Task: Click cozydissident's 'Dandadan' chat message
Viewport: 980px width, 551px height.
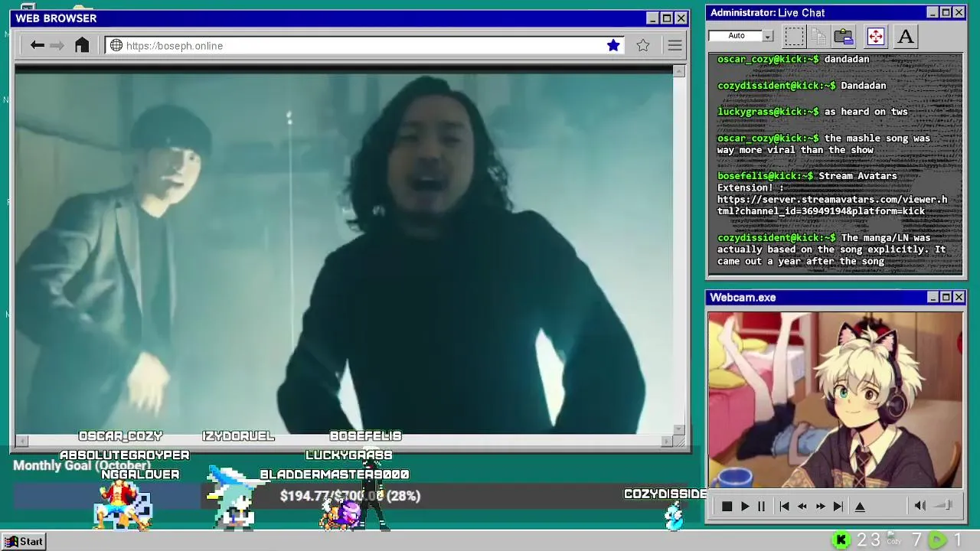Action: pos(864,86)
